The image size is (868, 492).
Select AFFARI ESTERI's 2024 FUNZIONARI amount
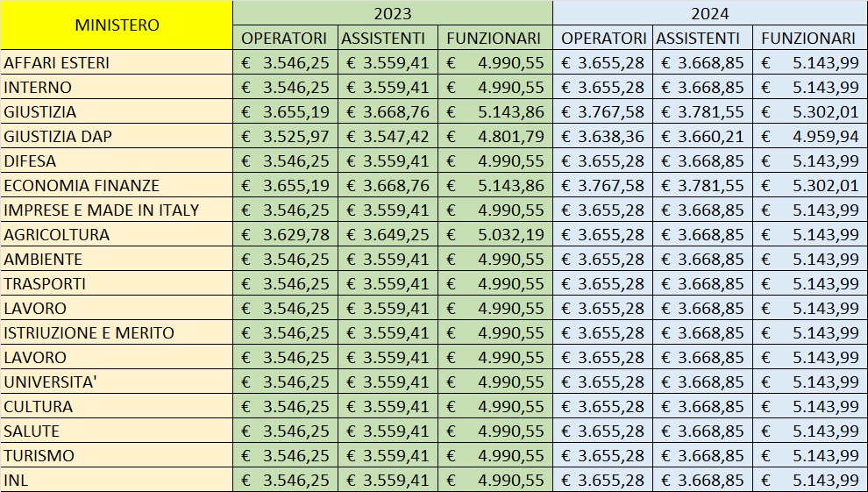pyautogui.click(x=810, y=62)
